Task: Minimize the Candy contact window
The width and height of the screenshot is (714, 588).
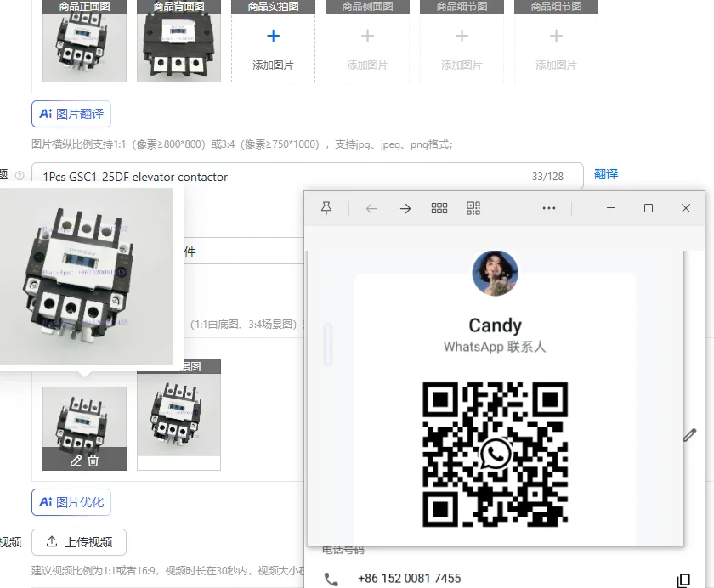Action: coord(611,208)
